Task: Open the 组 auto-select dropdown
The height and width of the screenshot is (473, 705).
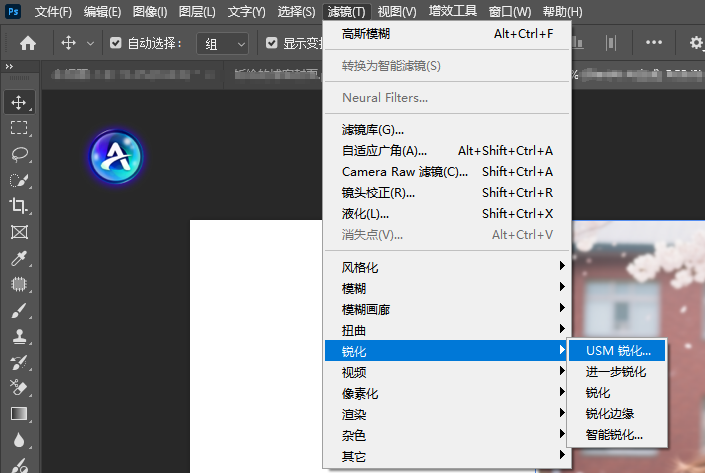Action: point(225,43)
